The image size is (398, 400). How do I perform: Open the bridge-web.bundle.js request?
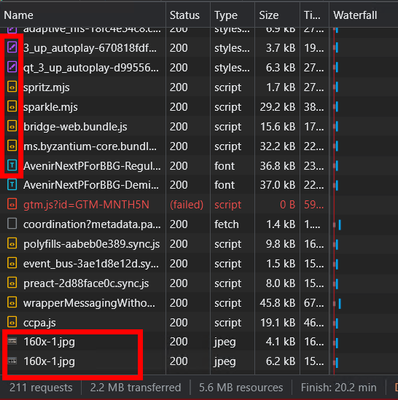pos(75,127)
